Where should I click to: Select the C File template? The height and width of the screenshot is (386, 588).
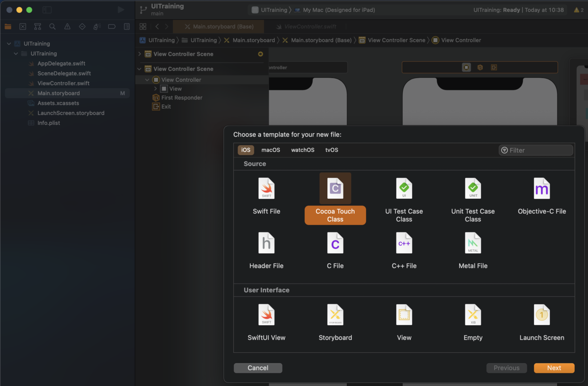[x=335, y=250]
